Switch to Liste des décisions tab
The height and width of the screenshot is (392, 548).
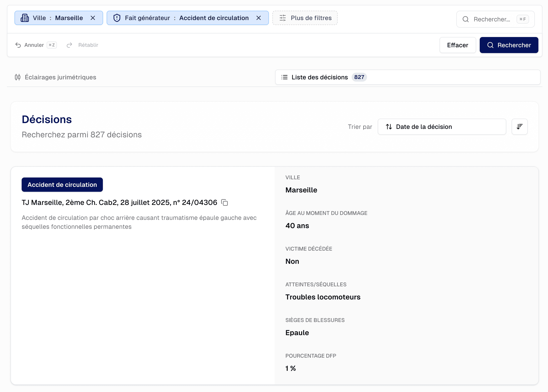319,77
